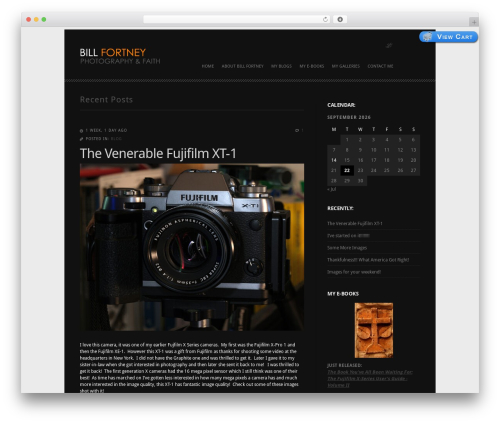Click the comment bubble icon on post

point(297,130)
